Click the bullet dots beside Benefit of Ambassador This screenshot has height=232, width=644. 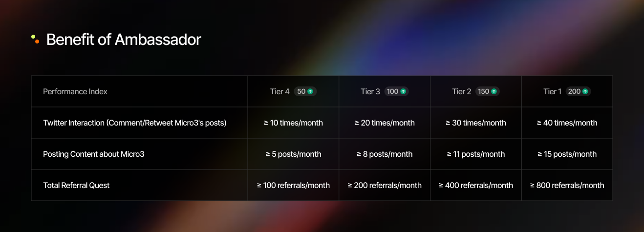pyautogui.click(x=35, y=39)
